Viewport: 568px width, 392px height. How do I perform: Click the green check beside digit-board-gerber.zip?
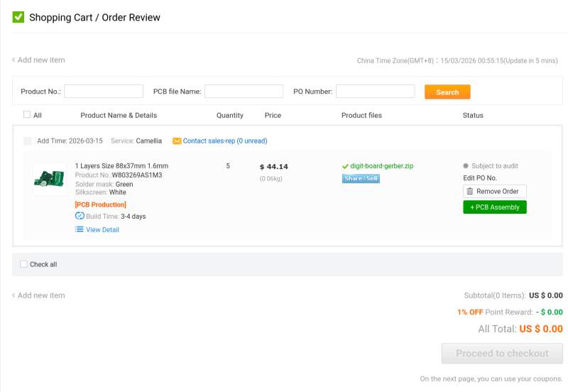click(x=345, y=166)
